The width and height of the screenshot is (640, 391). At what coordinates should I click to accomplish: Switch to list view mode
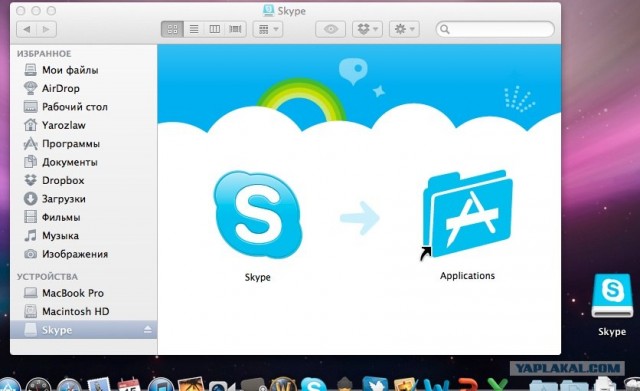194,29
